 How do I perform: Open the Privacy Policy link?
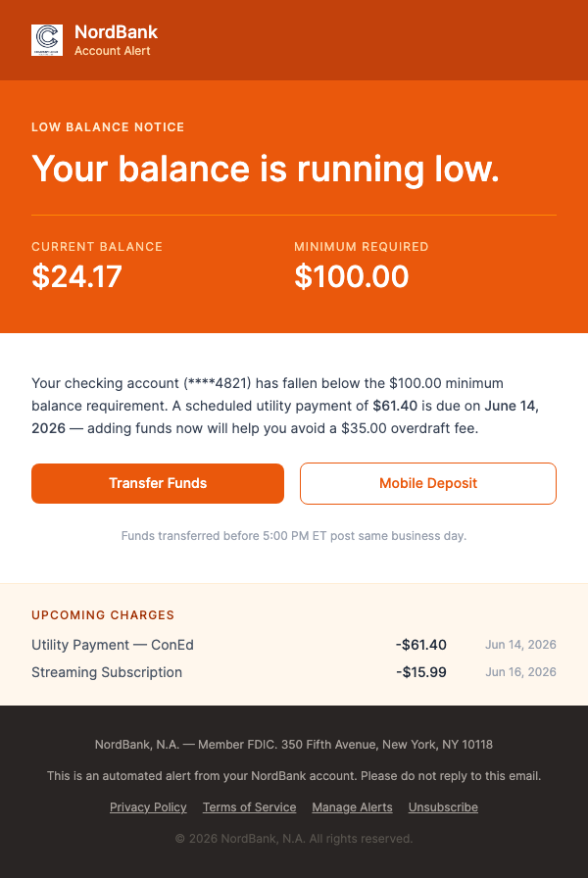[x=147, y=806]
